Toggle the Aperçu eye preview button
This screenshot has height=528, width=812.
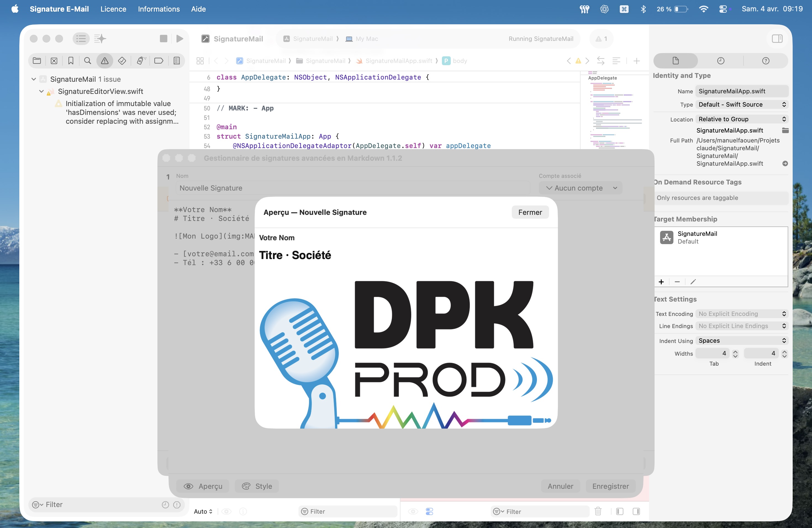click(203, 486)
